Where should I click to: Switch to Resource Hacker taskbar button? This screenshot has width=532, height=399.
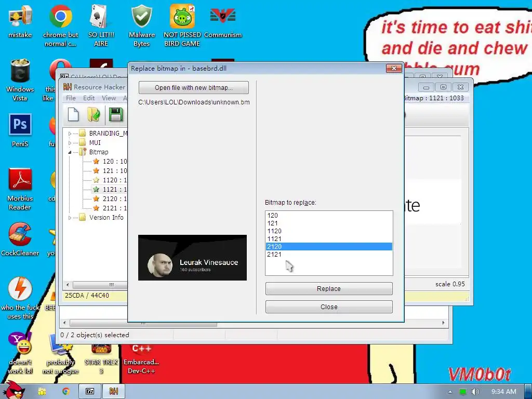(x=114, y=391)
